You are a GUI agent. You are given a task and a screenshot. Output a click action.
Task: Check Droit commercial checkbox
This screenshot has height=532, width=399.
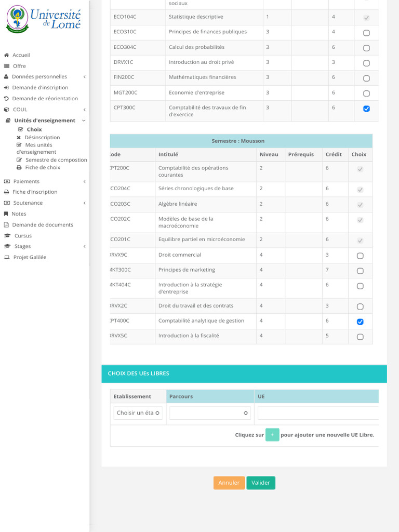[361, 256]
